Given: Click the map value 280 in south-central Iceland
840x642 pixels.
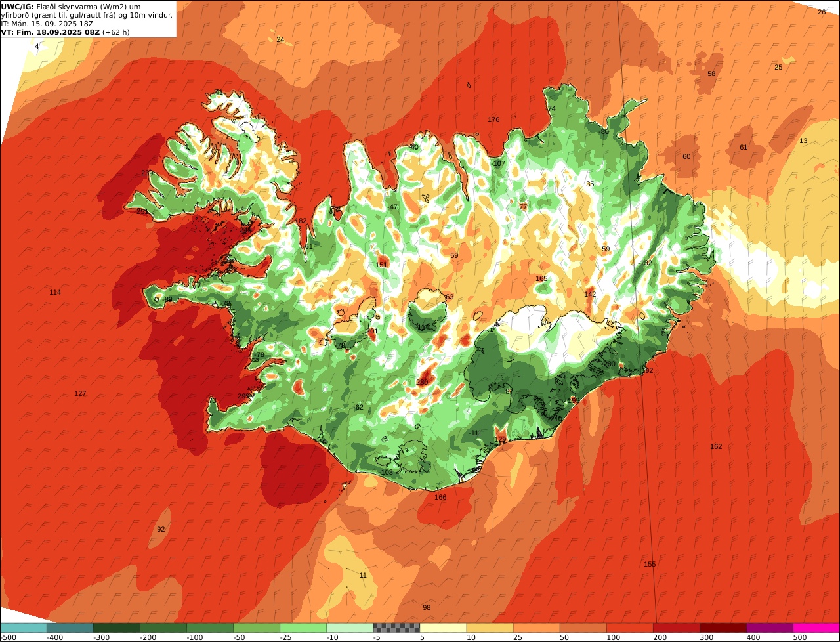Looking at the screenshot, I should tap(422, 382).
